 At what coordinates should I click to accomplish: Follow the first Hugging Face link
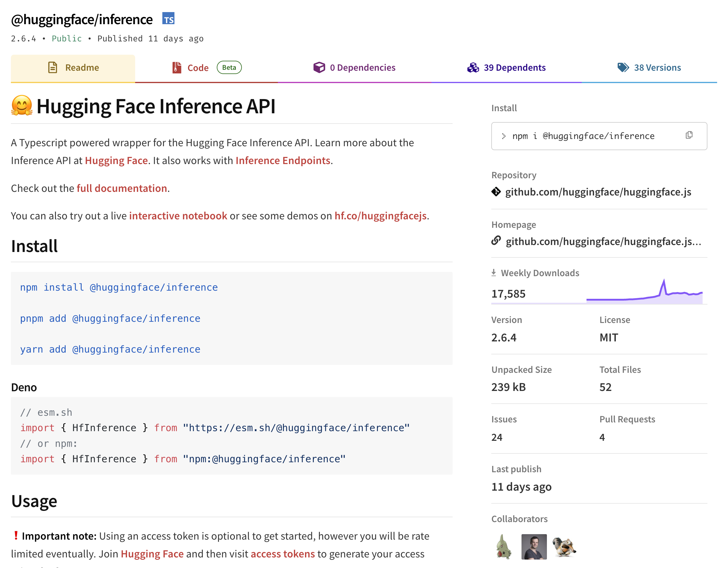[116, 160]
